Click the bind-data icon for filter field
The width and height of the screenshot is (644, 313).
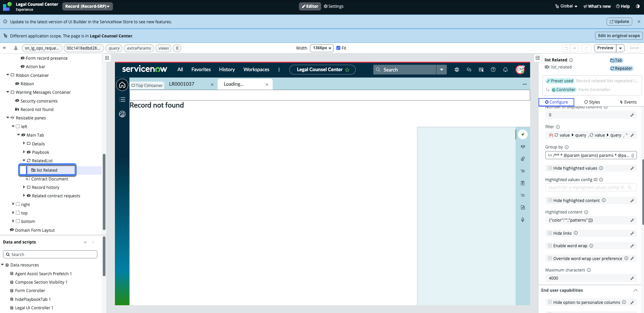coord(632,135)
